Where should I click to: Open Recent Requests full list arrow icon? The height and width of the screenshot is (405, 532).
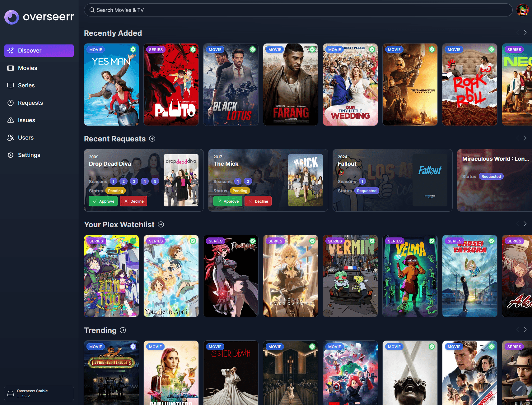coord(152,139)
